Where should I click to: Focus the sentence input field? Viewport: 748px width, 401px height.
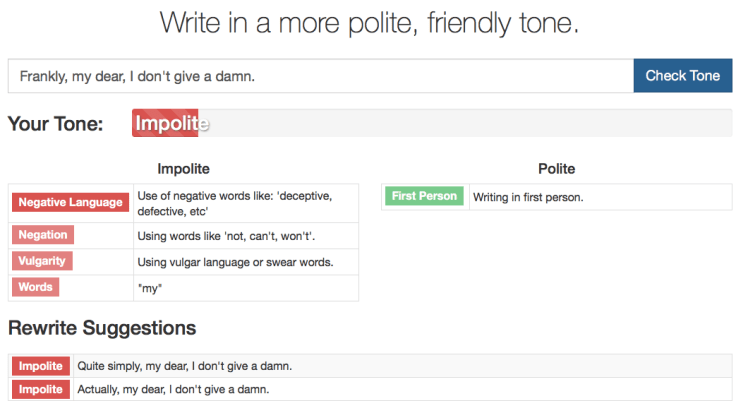(x=320, y=76)
